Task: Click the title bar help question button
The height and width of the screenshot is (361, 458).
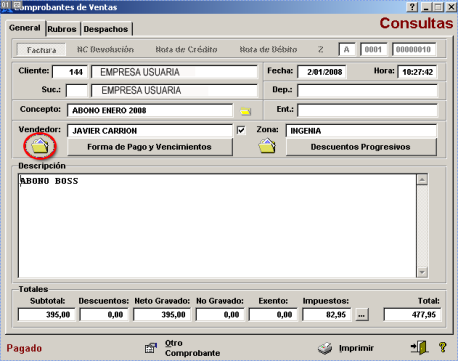Action: [x=412, y=7]
